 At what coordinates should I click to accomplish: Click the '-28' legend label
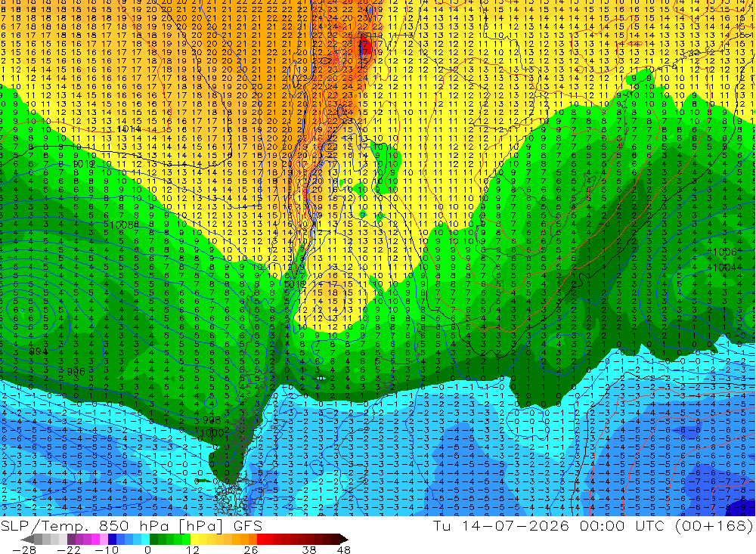pyautogui.click(x=23, y=550)
